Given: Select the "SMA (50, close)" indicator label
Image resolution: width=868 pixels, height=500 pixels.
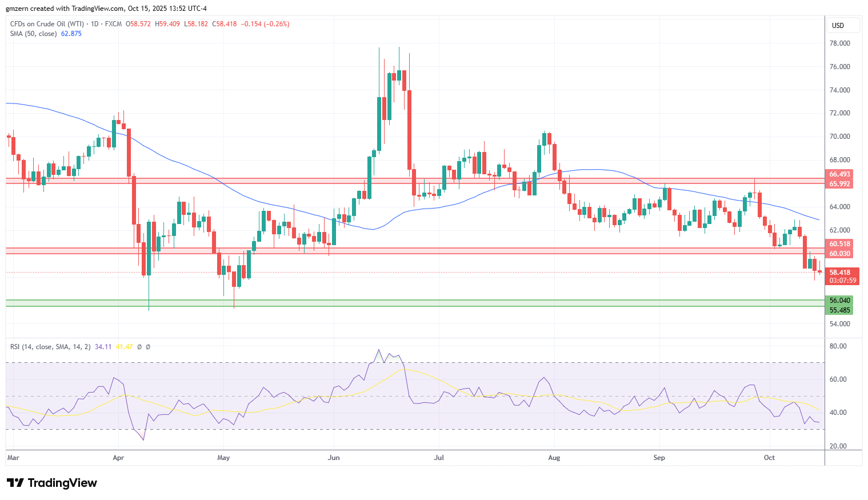Looking at the screenshot, I should click(x=33, y=34).
